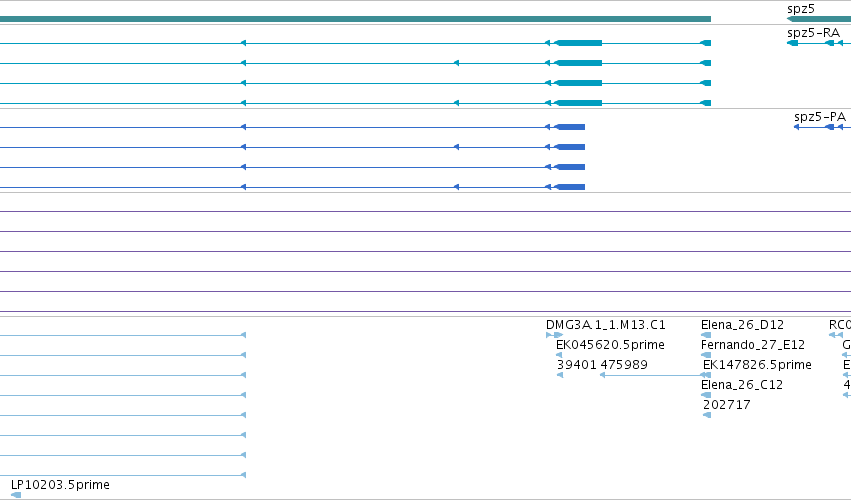
Task: Select the small arrow glyph beneath EK045620.5prime
Action: 559,355
